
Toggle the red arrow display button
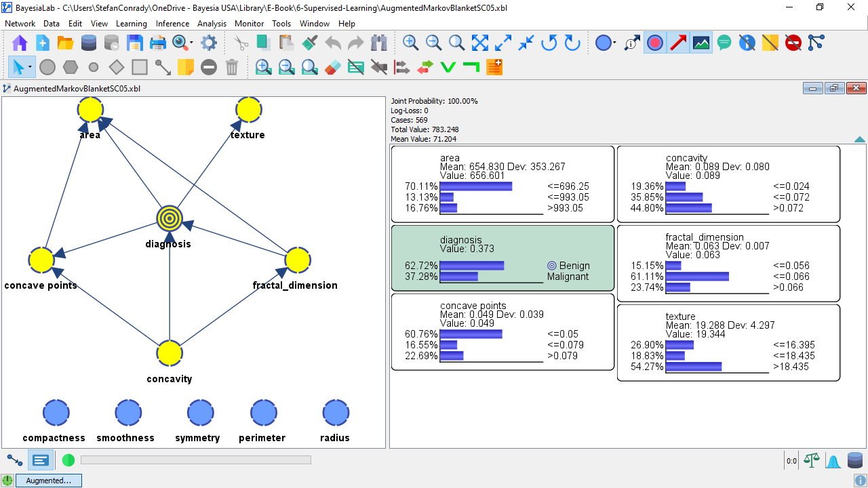pyautogui.click(x=678, y=43)
